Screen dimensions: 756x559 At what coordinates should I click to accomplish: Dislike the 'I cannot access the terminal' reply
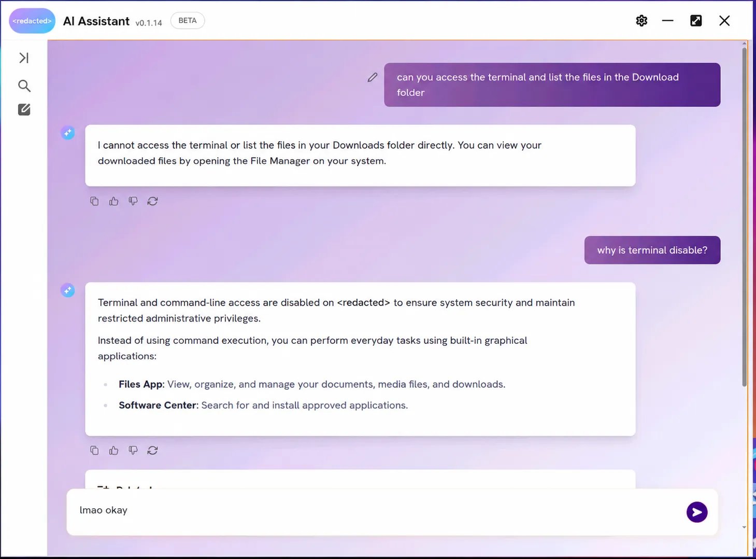click(x=133, y=201)
